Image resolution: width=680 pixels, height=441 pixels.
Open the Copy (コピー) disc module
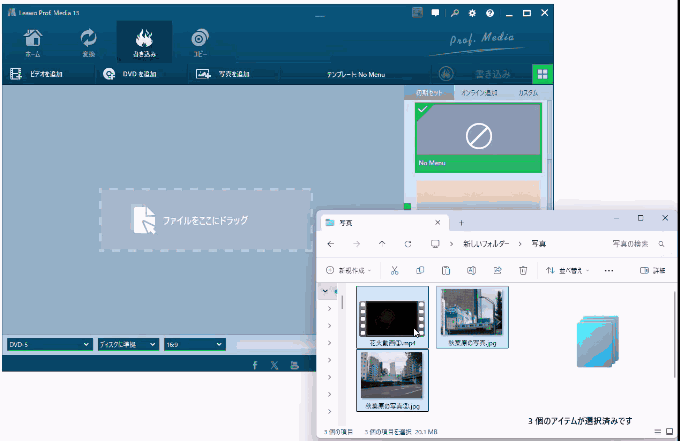tap(200, 41)
